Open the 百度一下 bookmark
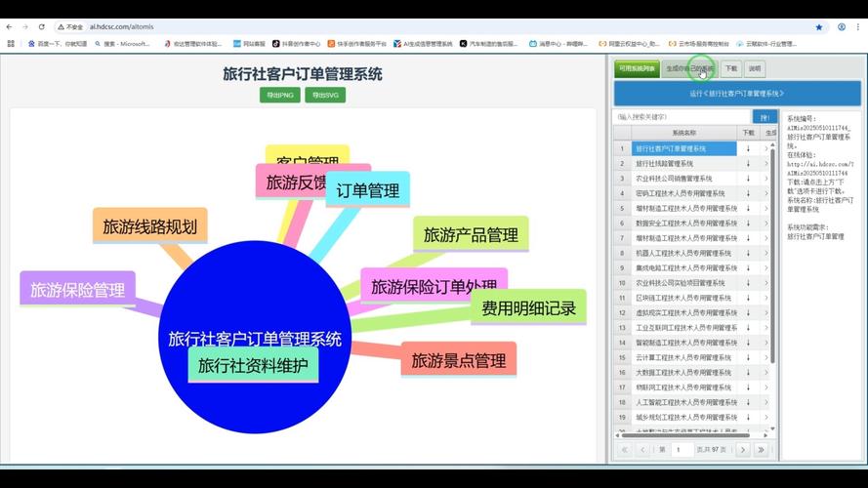 point(58,43)
